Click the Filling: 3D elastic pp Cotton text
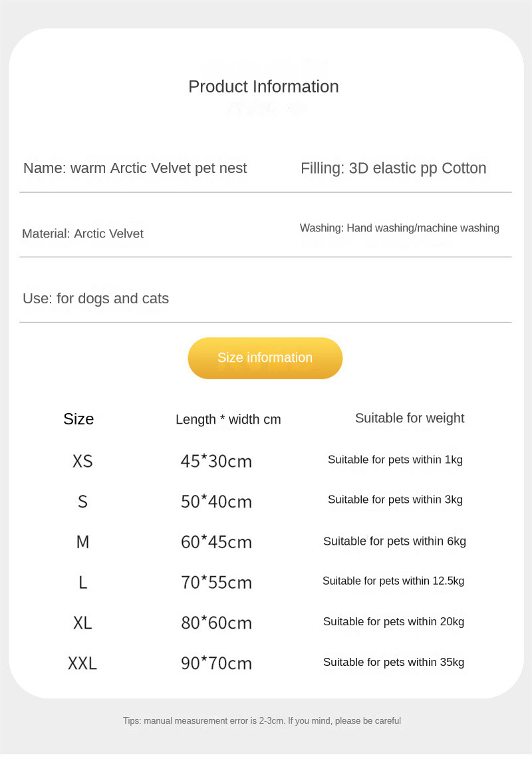The width and height of the screenshot is (532, 759). point(393,168)
